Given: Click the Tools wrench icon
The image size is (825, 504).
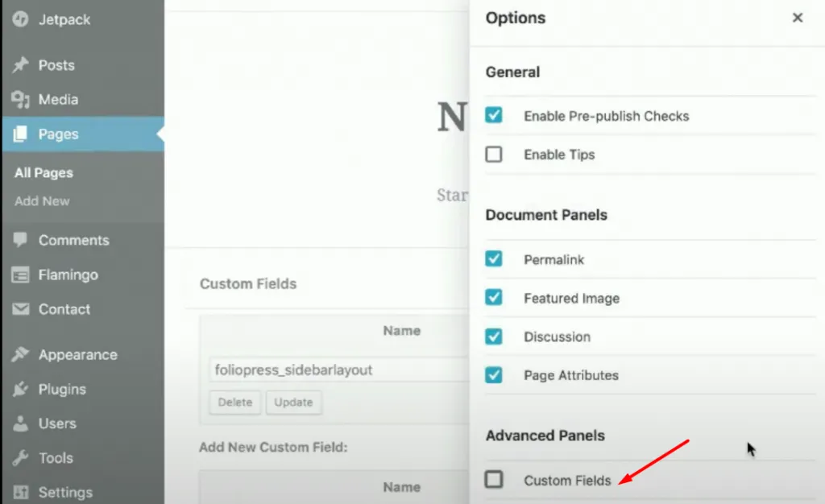Looking at the screenshot, I should (20, 458).
